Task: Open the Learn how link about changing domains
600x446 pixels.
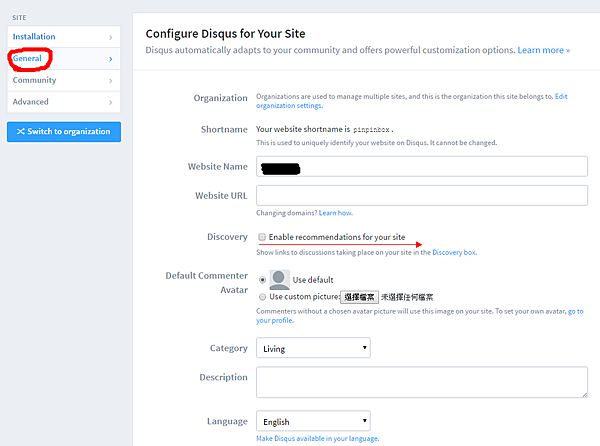Action: point(336,213)
